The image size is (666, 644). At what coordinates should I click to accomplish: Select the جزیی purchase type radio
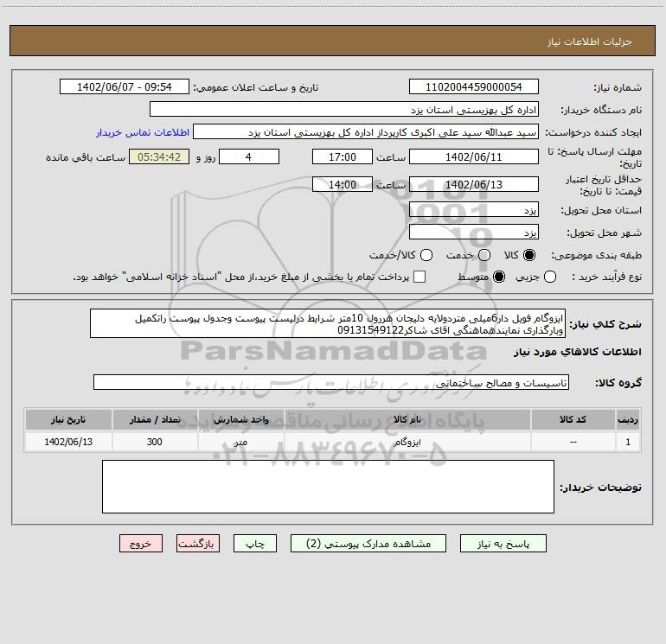click(x=549, y=277)
